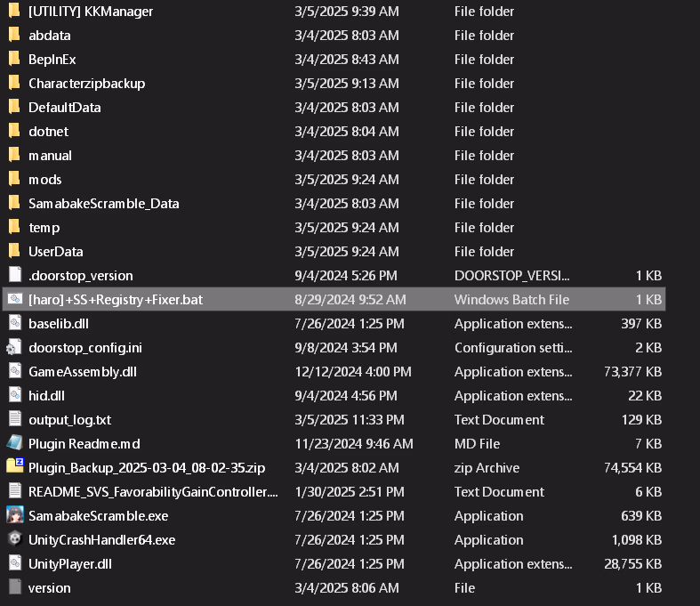Image resolution: width=700 pixels, height=606 pixels.
Task: Click the output_log.txt document icon
Action: pyautogui.click(x=14, y=419)
